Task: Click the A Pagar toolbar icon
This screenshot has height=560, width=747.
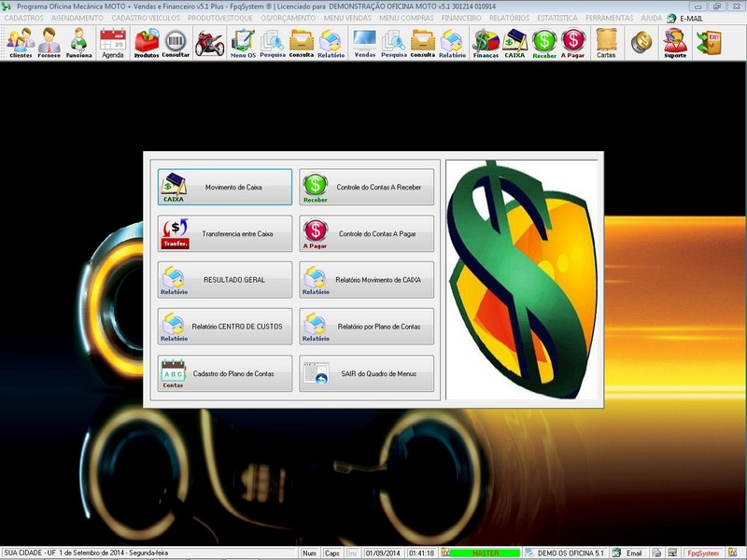Action: [x=573, y=42]
